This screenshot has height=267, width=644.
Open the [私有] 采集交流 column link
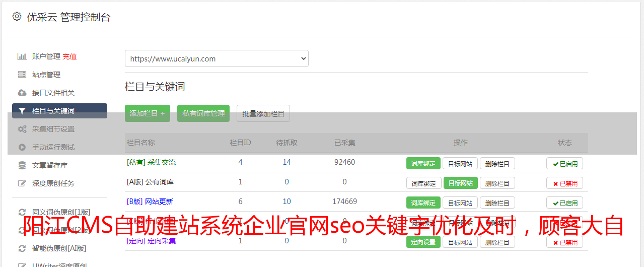pos(151,162)
